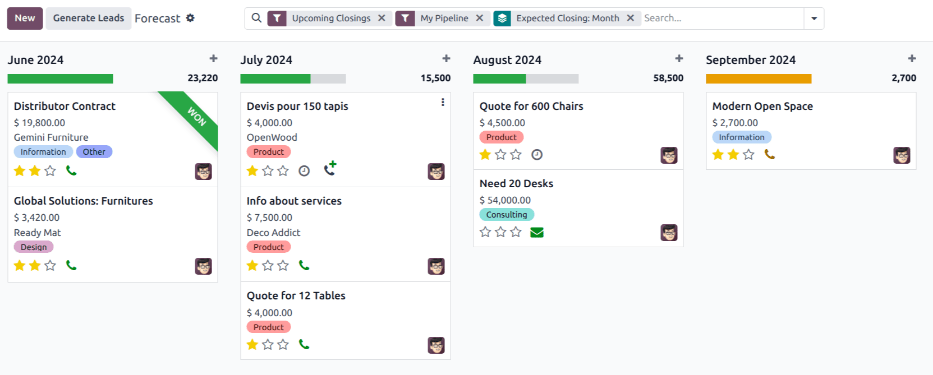Click the 58,500 total for August
Screen dimensions: 933x375
[668, 78]
